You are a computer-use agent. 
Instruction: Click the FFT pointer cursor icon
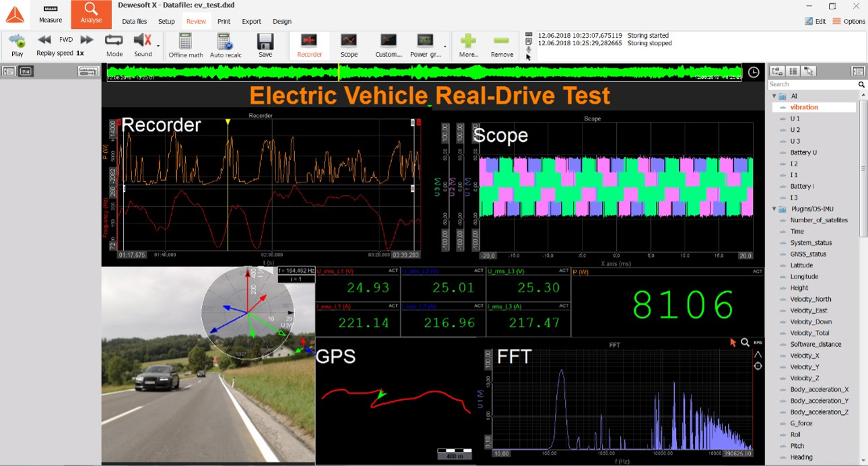tap(733, 343)
